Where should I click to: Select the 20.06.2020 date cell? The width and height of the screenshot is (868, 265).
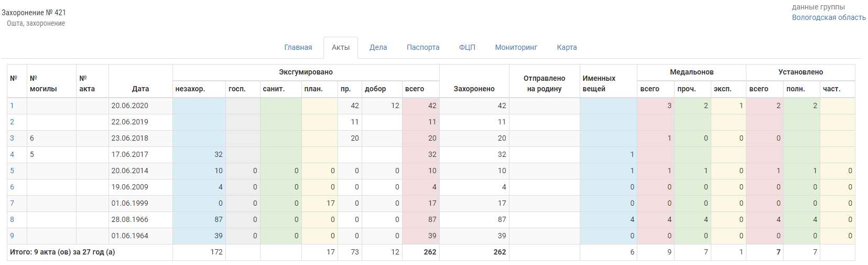[130, 105]
